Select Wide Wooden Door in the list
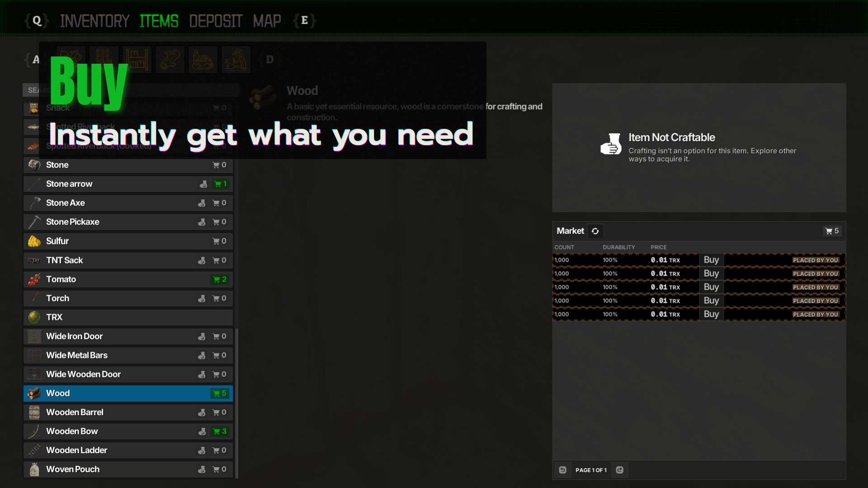The height and width of the screenshot is (488, 868). pyautogui.click(x=128, y=374)
